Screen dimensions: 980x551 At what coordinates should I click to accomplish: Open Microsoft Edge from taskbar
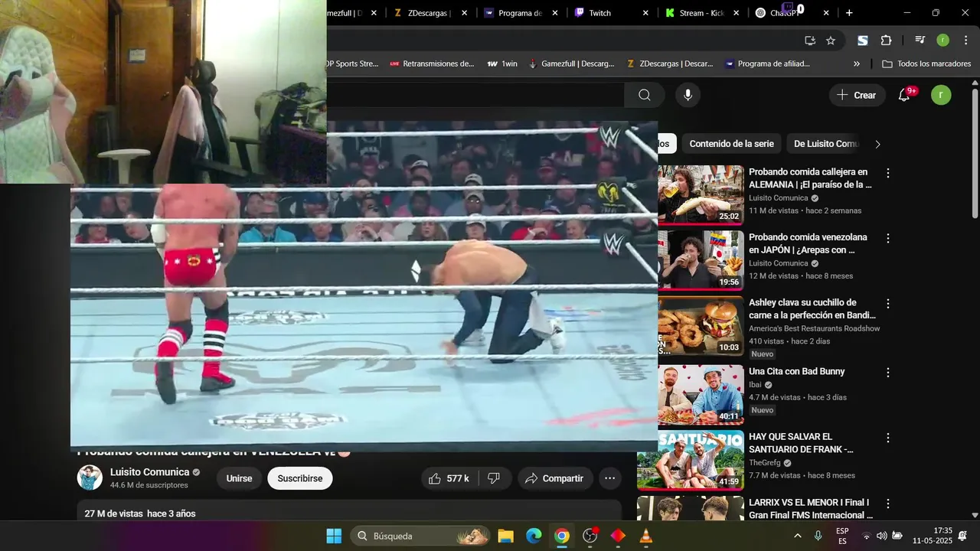click(x=534, y=536)
